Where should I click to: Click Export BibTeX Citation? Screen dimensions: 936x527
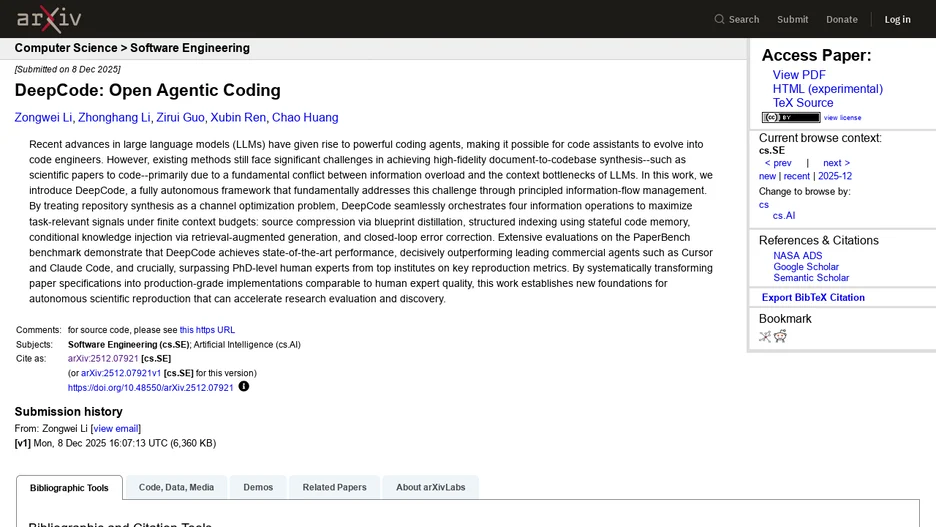(813, 297)
